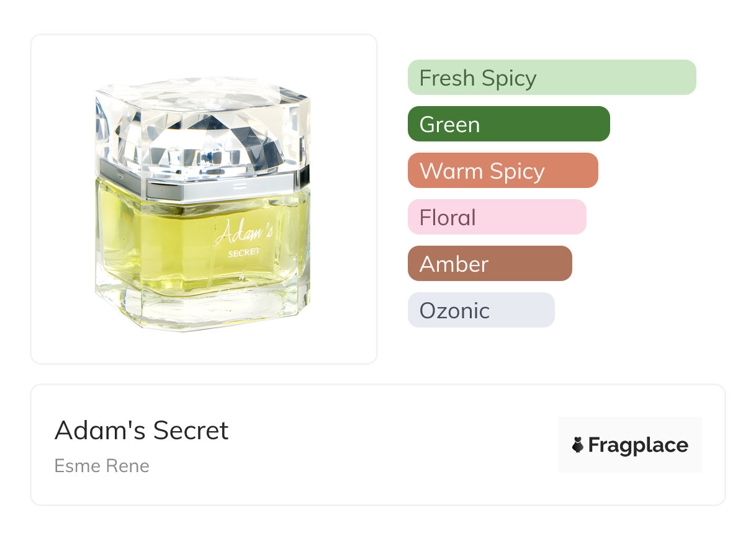The height and width of the screenshot is (536, 756).
Task: Click the top-left corner of the bottle image card
Action: click(37, 41)
